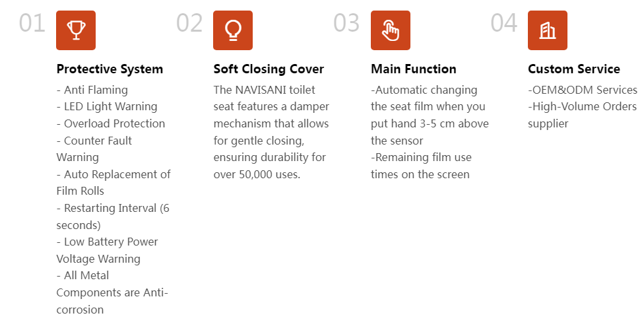This screenshot has height=334, width=644.
Task: Click the number 01 label
Action: (32, 23)
